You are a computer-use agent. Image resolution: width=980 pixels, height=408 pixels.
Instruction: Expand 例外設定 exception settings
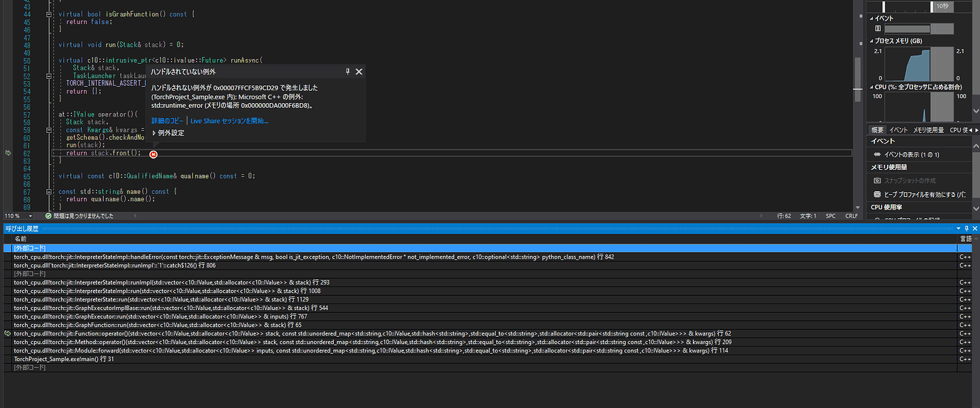tap(168, 133)
